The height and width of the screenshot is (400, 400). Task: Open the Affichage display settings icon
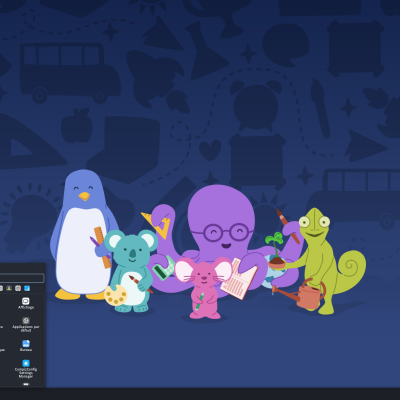(26, 301)
